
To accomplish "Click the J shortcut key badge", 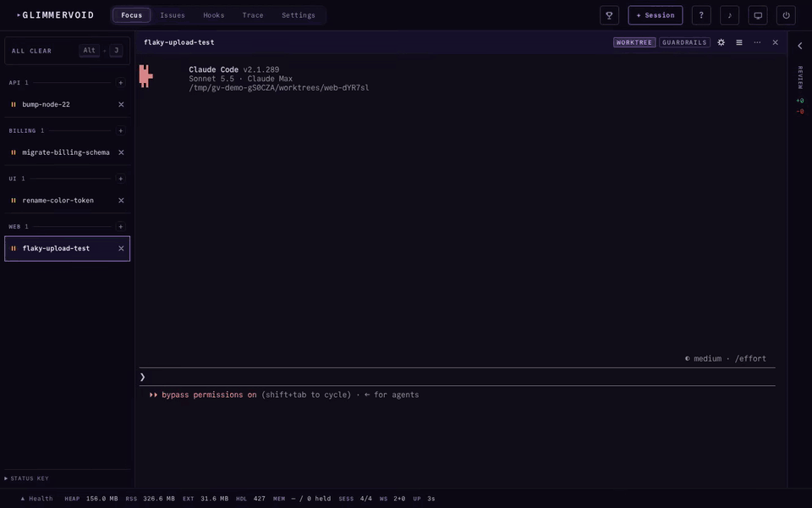I will point(116,50).
